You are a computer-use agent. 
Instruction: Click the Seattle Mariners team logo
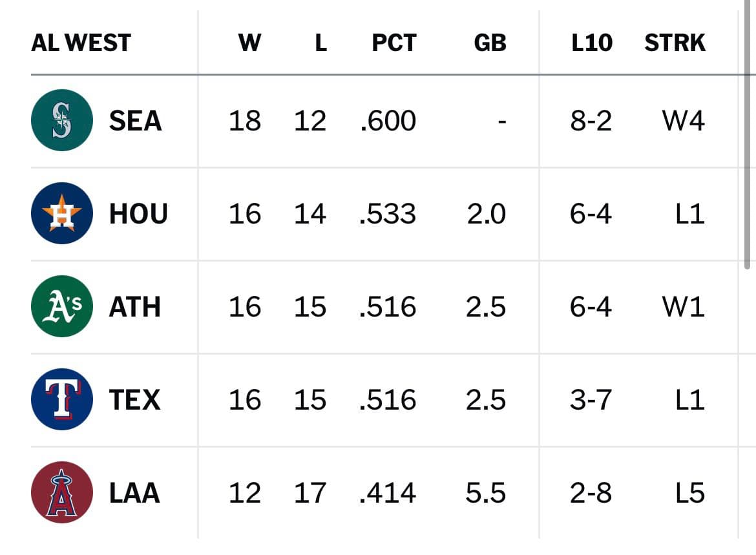(x=62, y=121)
